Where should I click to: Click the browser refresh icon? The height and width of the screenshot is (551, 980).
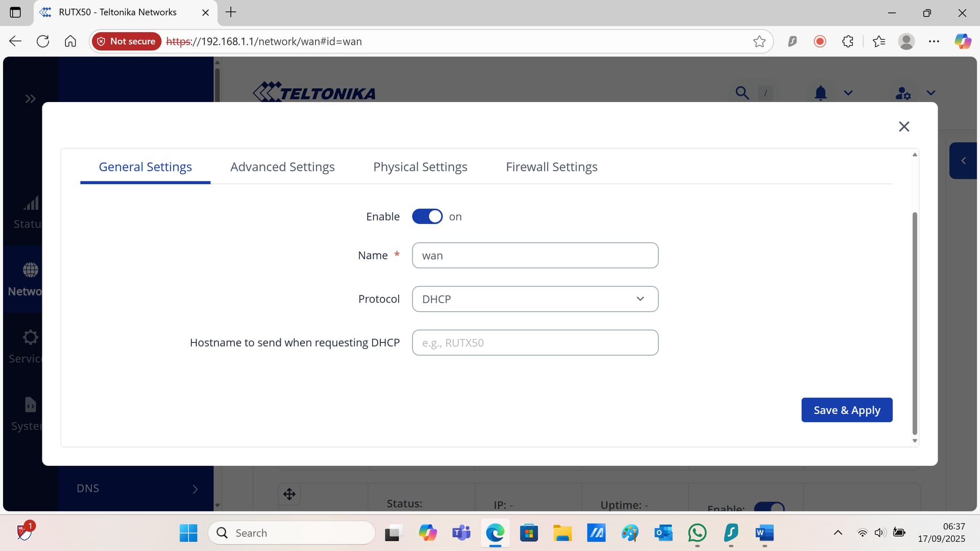[43, 41]
